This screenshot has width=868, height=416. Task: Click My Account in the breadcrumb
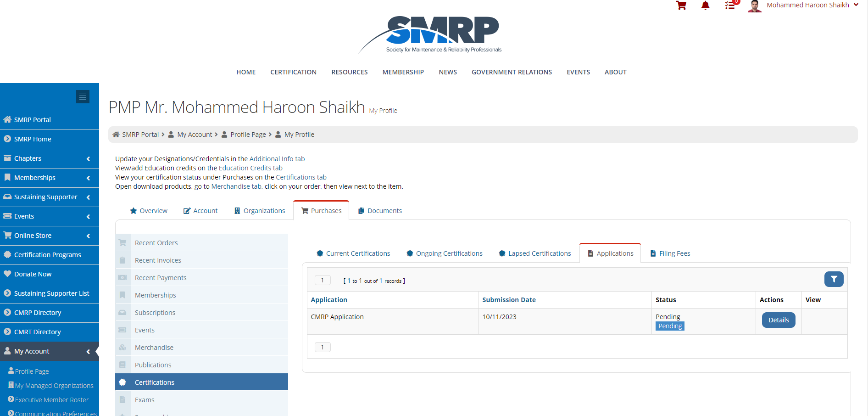(195, 135)
